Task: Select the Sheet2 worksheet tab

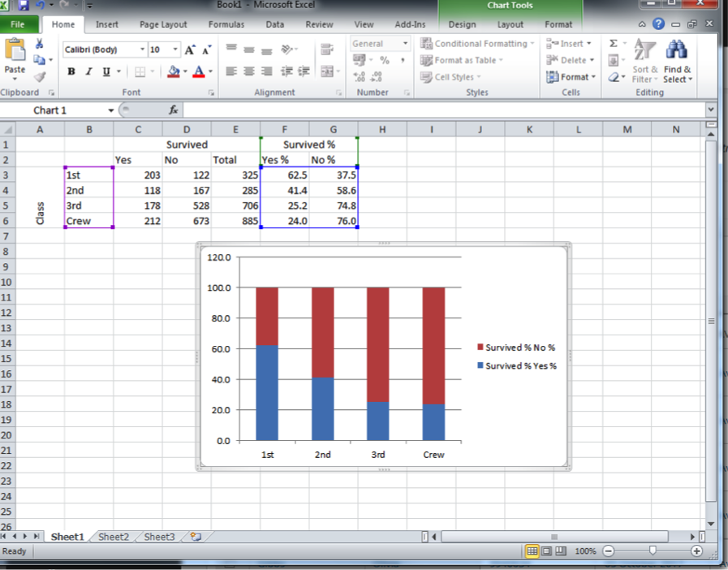Action: point(113,537)
